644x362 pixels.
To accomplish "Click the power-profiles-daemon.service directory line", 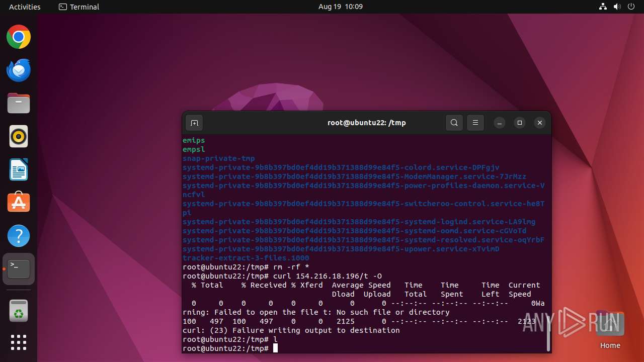I will (x=363, y=190).
